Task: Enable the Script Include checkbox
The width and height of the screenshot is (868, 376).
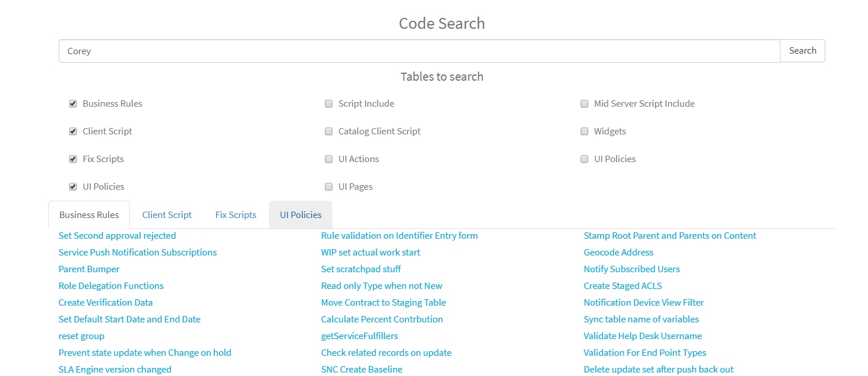Action: pos(328,103)
